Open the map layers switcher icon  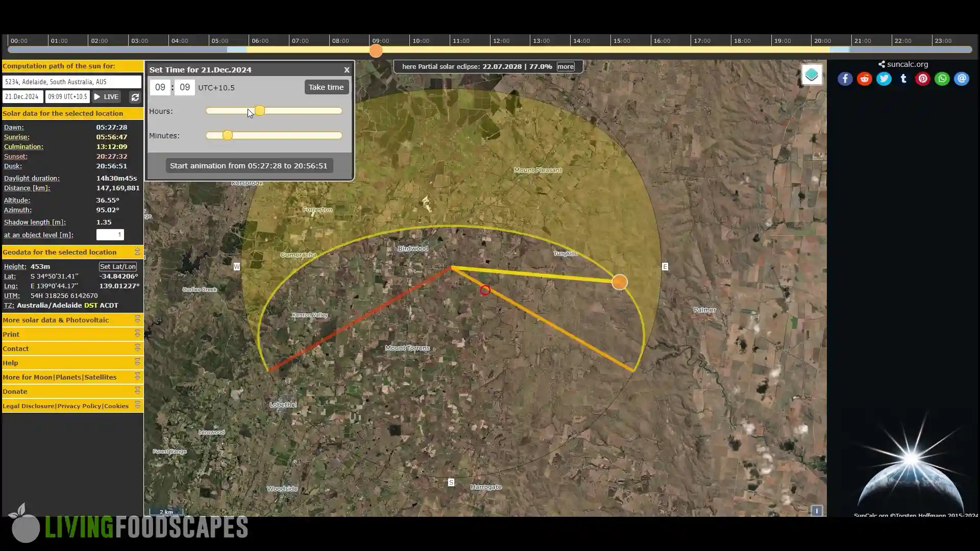coord(812,75)
